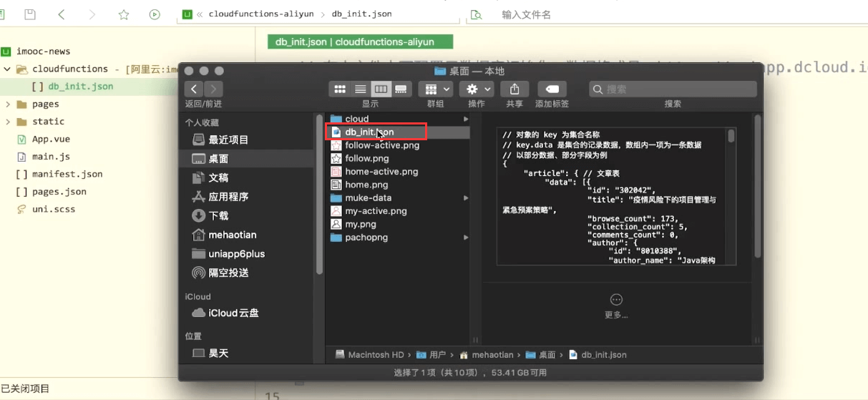Click db_init.json in HBuilderX breadcrumb
The width and height of the screenshot is (868, 400).
[361, 14]
